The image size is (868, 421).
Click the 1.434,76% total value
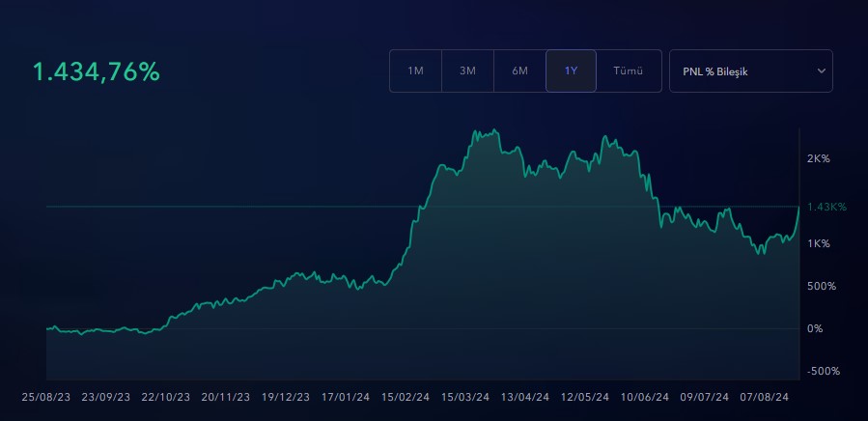[x=97, y=72]
